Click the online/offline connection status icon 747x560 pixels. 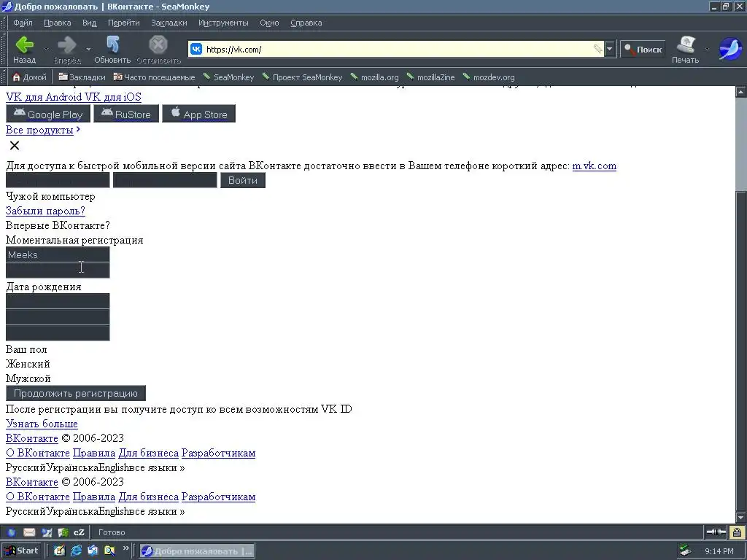pyautogui.click(x=716, y=532)
